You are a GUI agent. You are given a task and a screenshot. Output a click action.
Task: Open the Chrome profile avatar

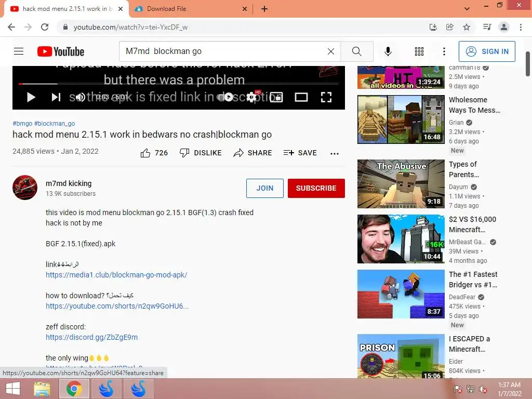pos(504,27)
